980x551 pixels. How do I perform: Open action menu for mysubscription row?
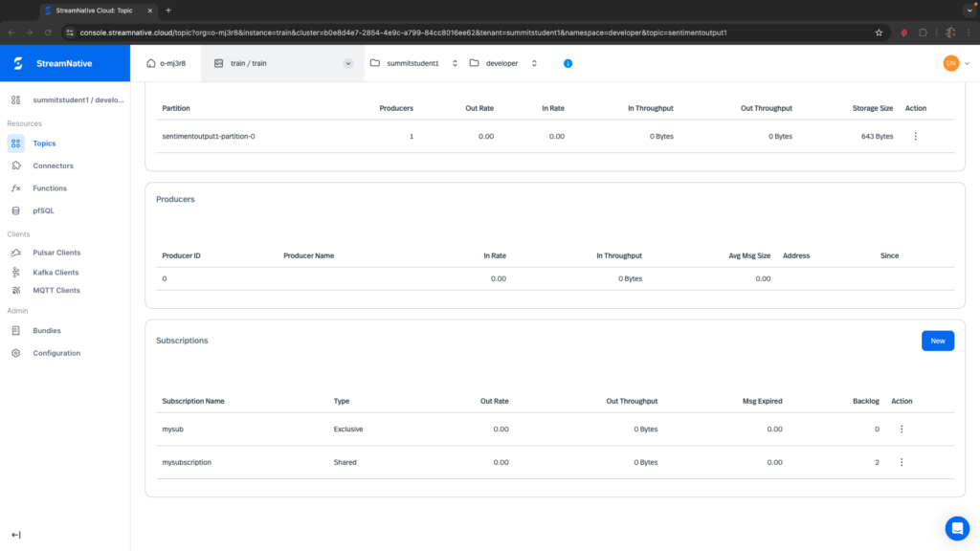point(901,462)
